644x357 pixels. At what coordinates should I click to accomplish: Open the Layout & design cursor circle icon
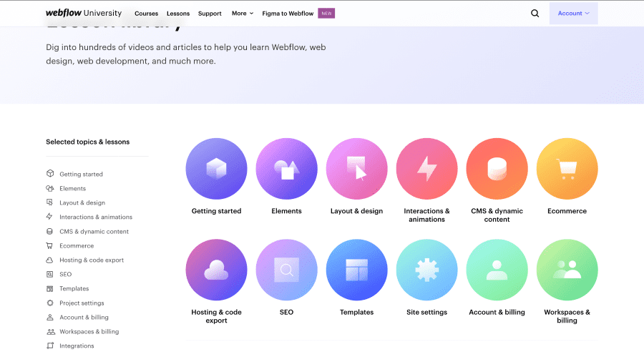(356, 169)
